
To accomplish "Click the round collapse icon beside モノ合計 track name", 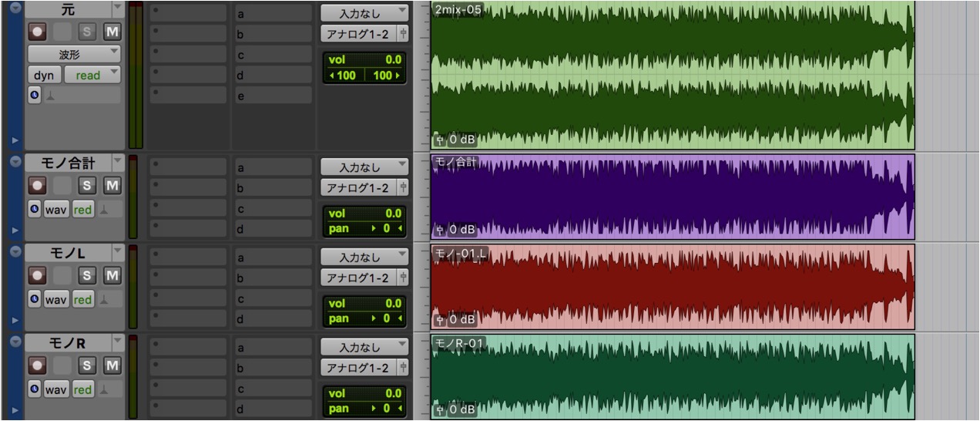I will click(15, 162).
